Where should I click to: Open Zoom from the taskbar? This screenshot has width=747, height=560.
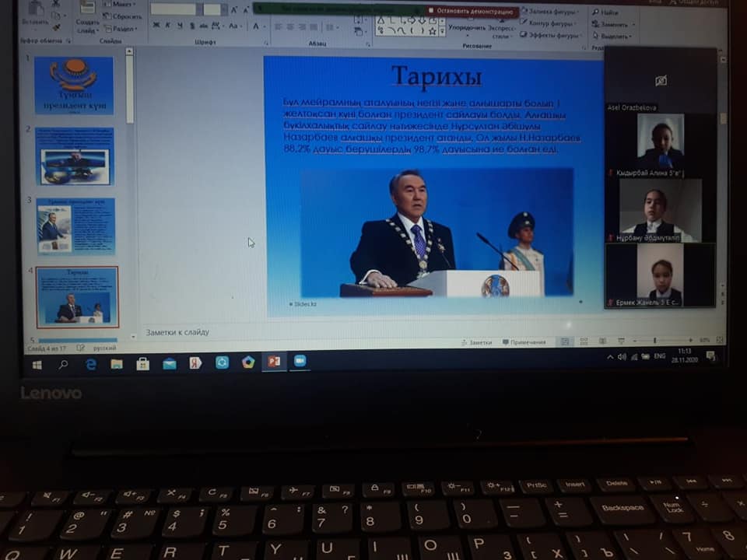tap(300, 361)
